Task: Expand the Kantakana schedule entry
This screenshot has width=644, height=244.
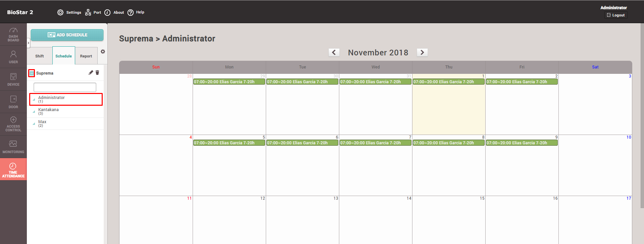Action: point(34,111)
